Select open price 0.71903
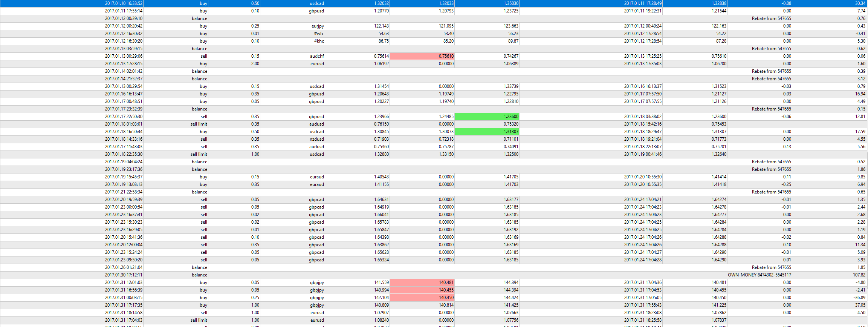The width and height of the screenshot is (868, 327). pos(381,139)
